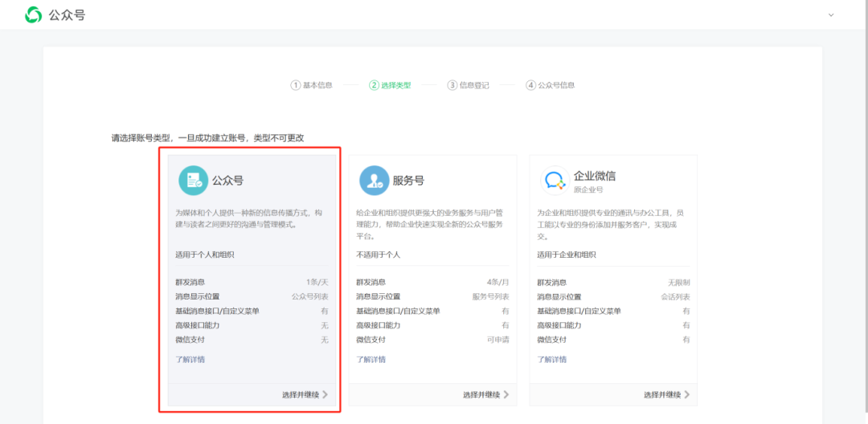The image size is (868, 424).
Task: Click 微信支付 label in 服务号 card
Action: [371, 340]
